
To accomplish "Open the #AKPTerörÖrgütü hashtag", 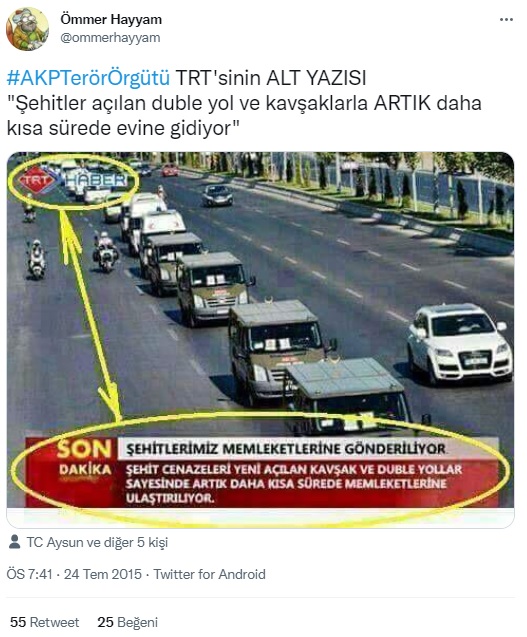I will pyautogui.click(x=88, y=78).
